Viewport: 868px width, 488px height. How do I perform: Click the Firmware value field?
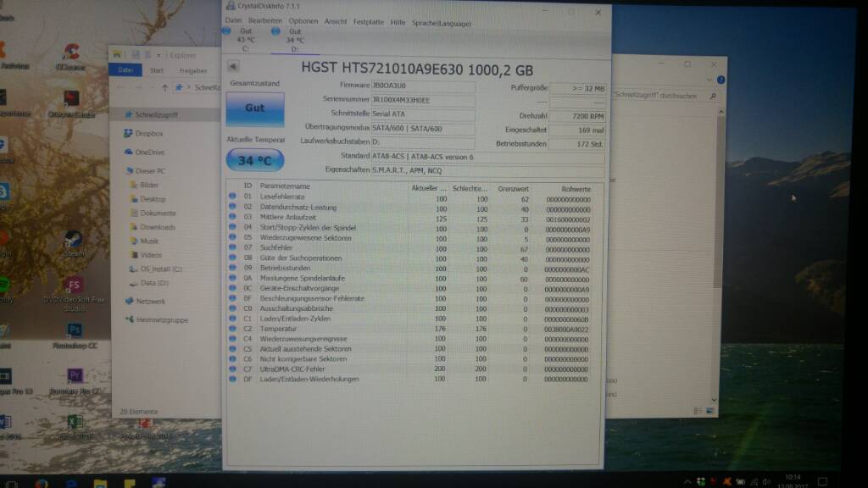click(x=423, y=86)
